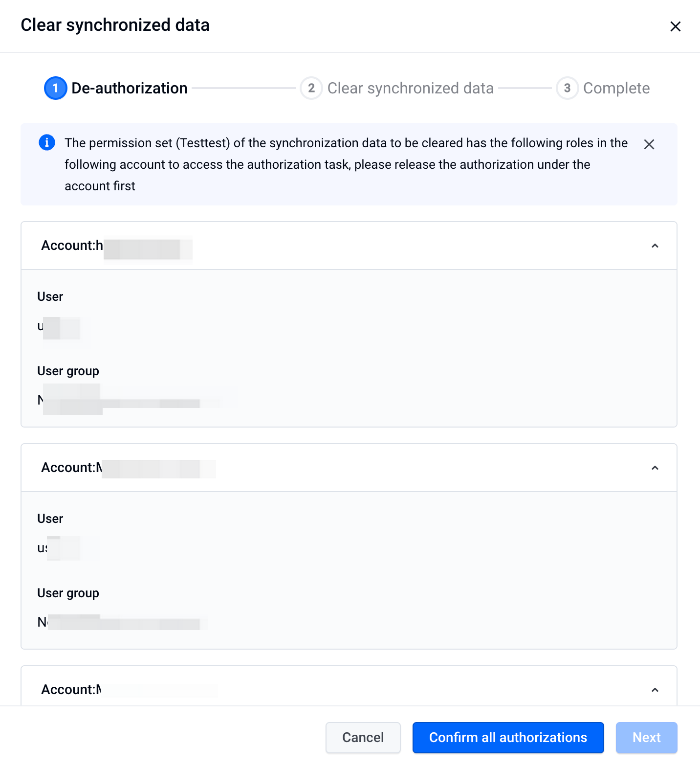
Task: Select the Complete step label
Action: 616,88
